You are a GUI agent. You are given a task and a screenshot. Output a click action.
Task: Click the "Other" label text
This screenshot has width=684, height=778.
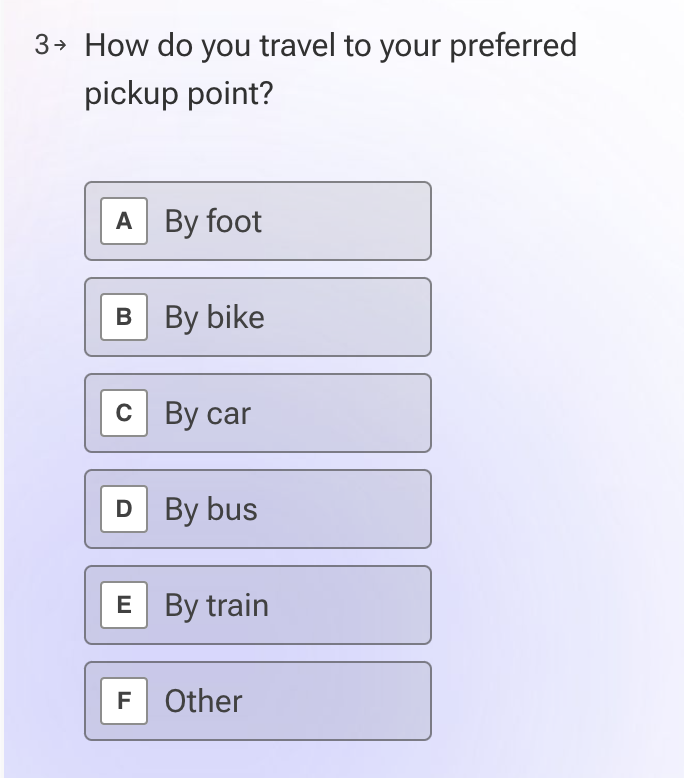203,701
